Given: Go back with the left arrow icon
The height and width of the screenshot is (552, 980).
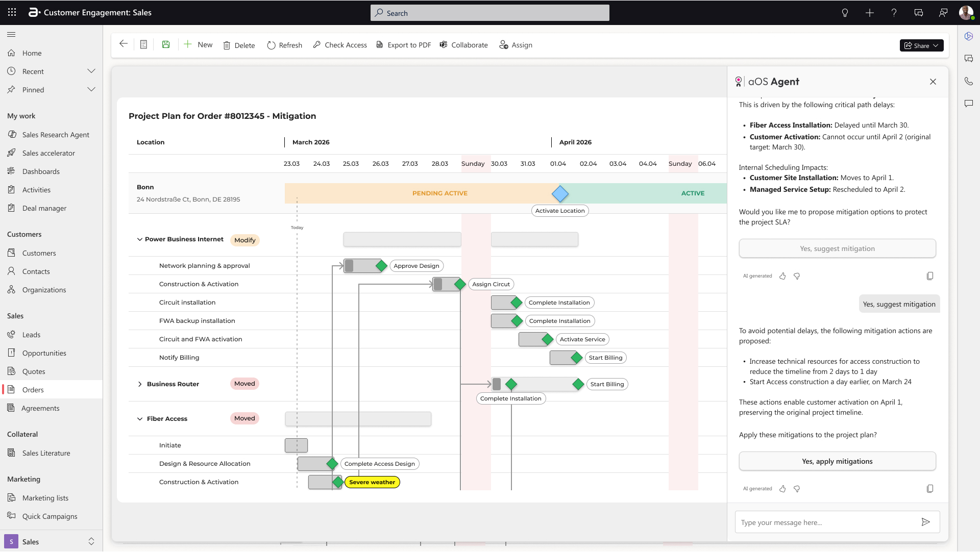Looking at the screenshot, I should (123, 44).
